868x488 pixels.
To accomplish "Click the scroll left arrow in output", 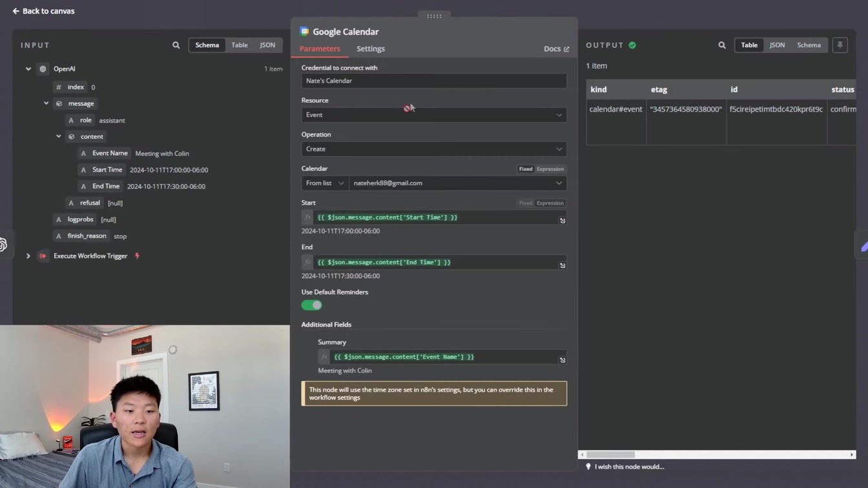I will (582, 455).
